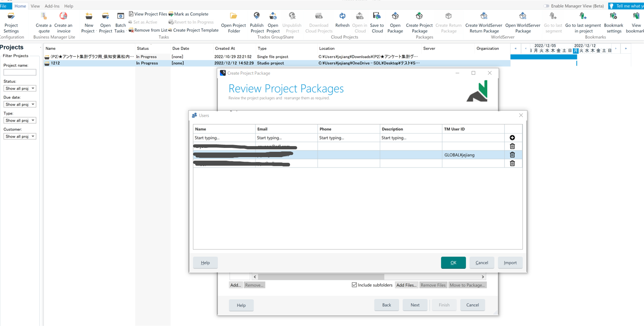Toggle Enable Manager View (Beta)

[546, 6]
